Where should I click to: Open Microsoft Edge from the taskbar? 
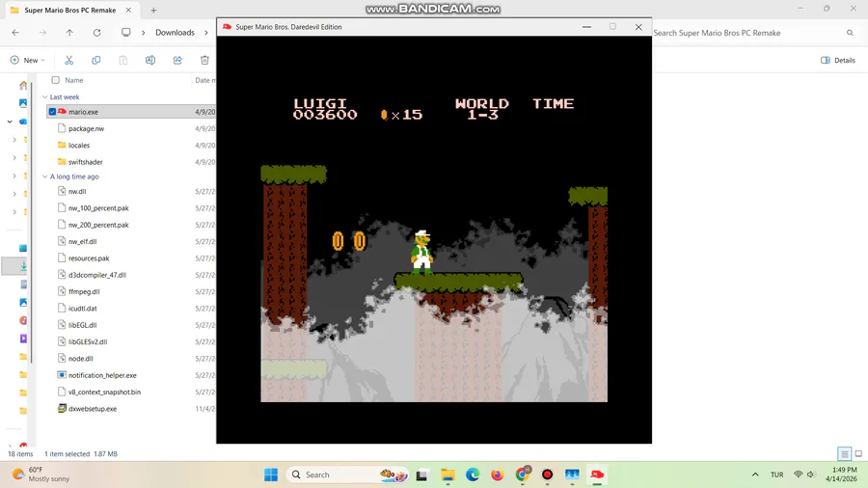pyautogui.click(x=473, y=474)
